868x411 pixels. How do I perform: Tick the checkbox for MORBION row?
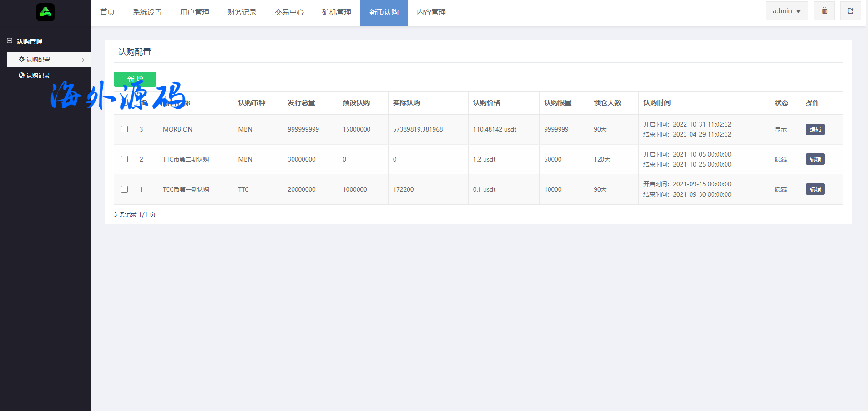point(124,129)
